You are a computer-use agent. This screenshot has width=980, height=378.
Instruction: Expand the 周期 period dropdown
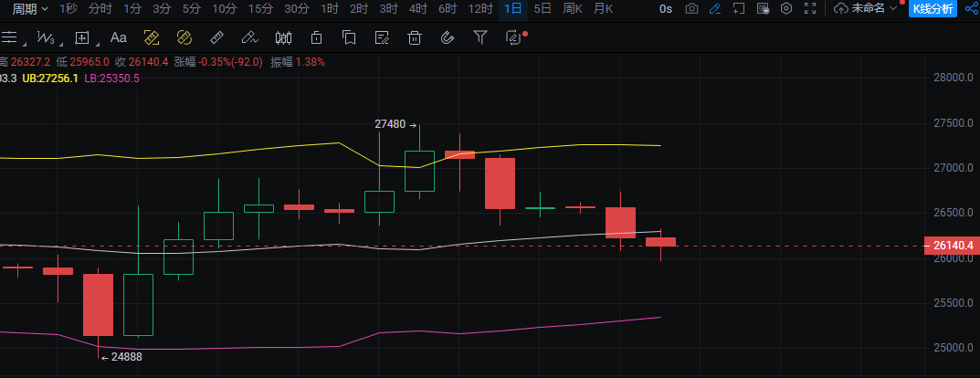[x=30, y=9]
